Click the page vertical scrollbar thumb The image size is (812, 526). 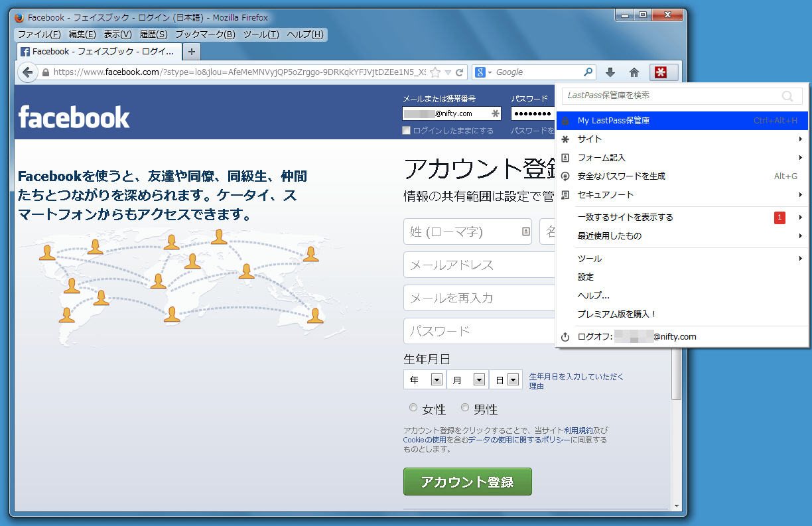(x=676, y=373)
